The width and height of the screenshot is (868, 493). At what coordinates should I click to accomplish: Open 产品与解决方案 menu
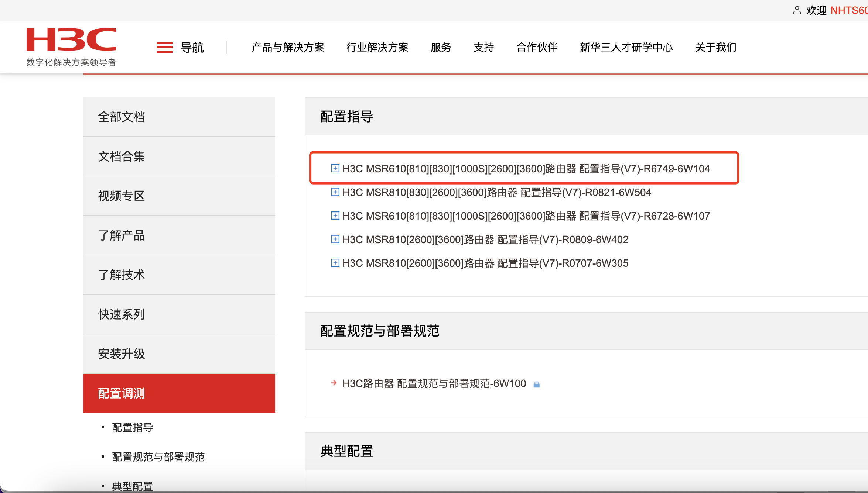tap(288, 47)
